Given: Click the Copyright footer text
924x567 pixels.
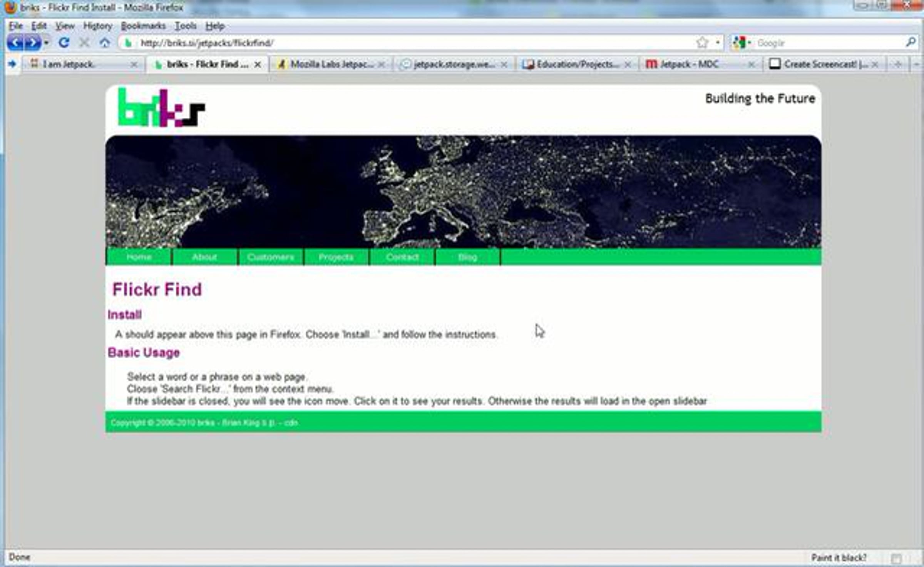Looking at the screenshot, I should tap(204, 423).
